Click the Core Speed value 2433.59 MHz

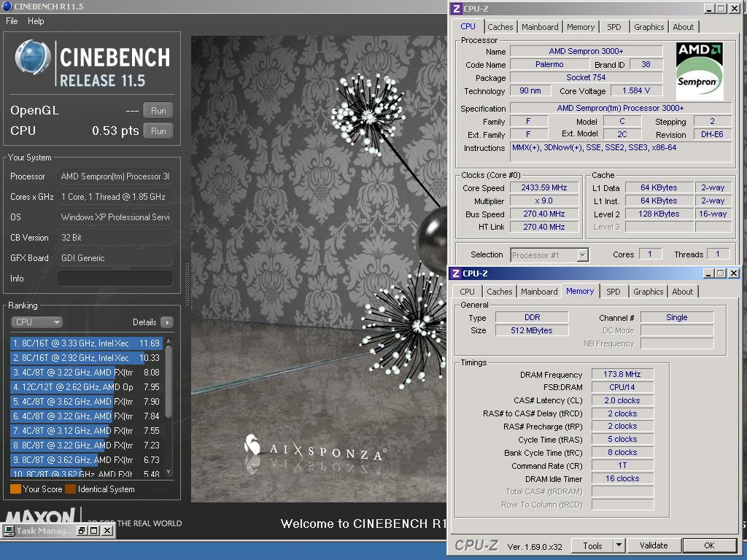[544, 187]
